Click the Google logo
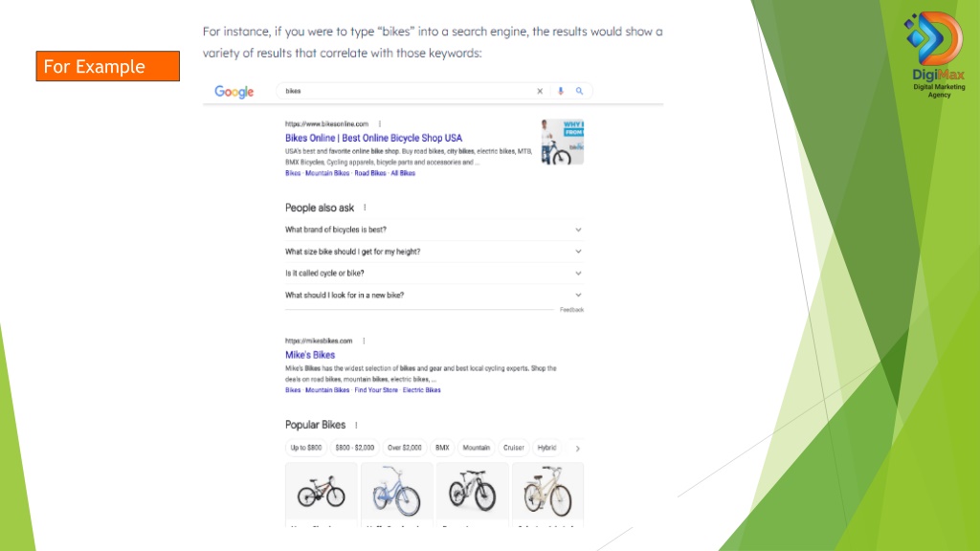Image resolution: width=980 pixels, height=551 pixels. [x=234, y=92]
